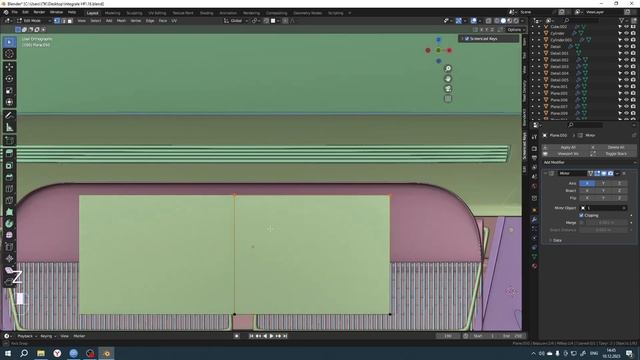Viewport: 640px width, 360px height.
Task: Select the Extrude Region tool
Action: pos(9,154)
